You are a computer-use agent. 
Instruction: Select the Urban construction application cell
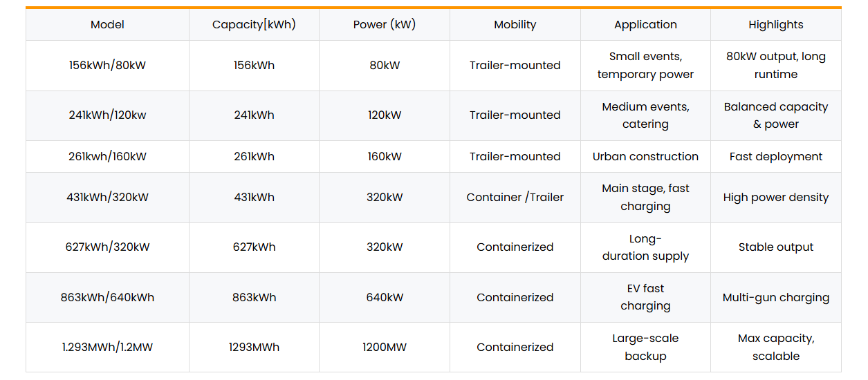(x=645, y=157)
